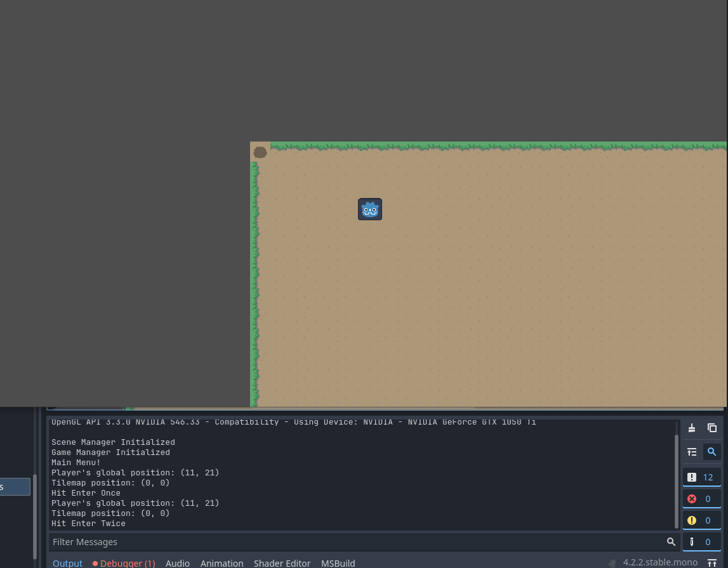The width and height of the screenshot is (728, 568).
Task: Collapse duplicate messages with the list icon
Action: coord(692,452)
